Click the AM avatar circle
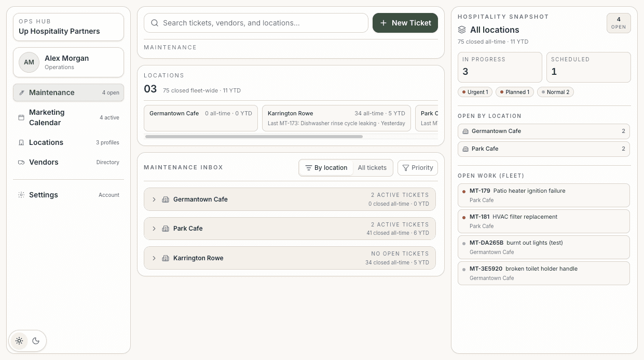This screenshot has height=360, width=644. click(29, 62)
